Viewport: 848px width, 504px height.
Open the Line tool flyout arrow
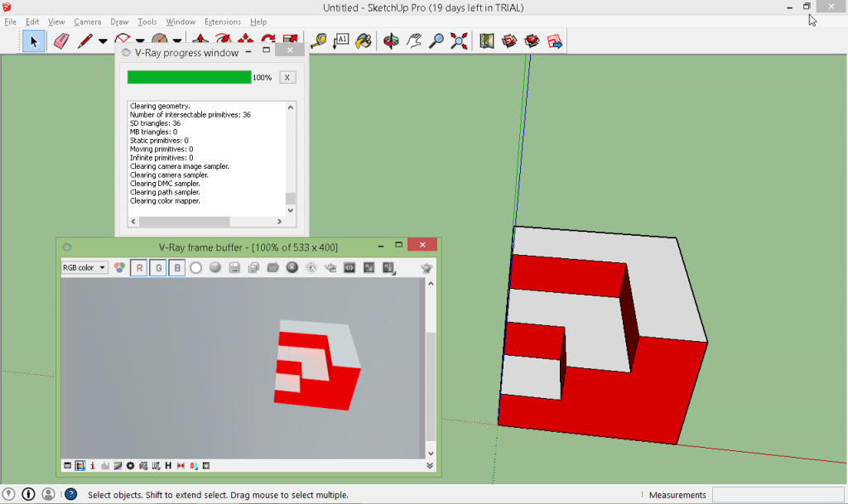(x=103, y=40)
